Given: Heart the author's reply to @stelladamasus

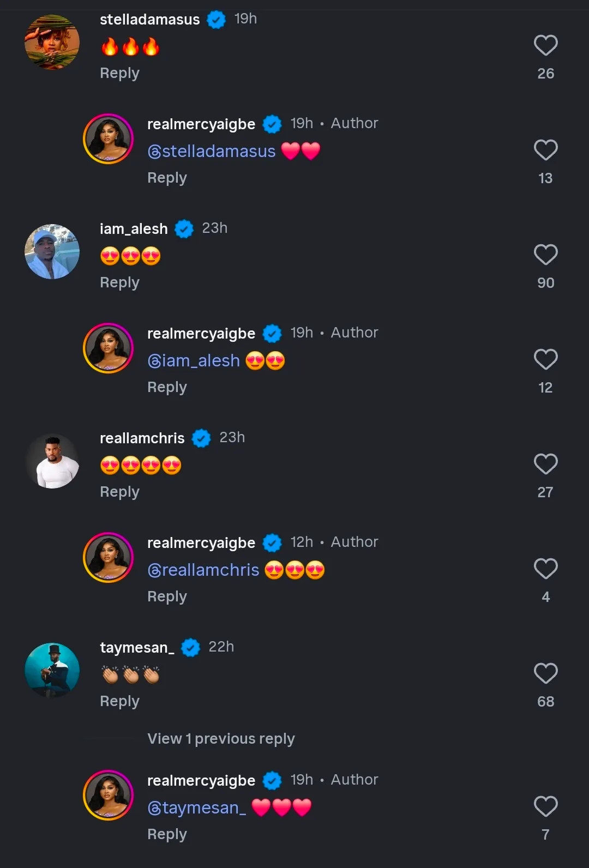Looking at the screenshot, I should [545, 150].
